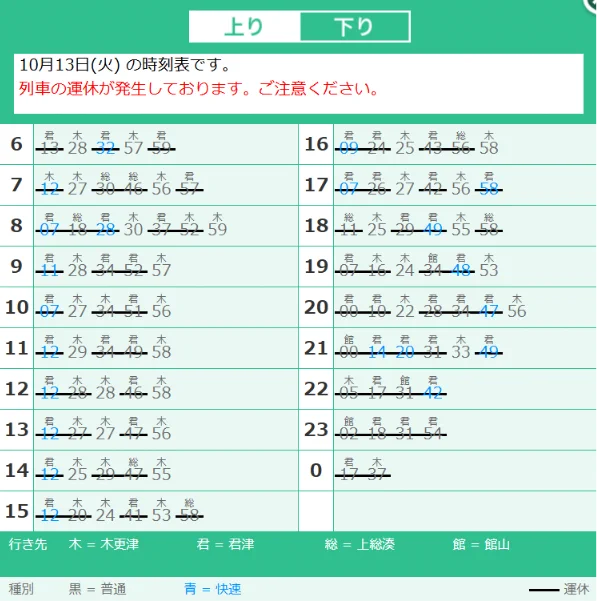Select the cancelled blue 32 in the 6 o'clock row
This screenshot has width=597, height=601.
pos(105,148)
